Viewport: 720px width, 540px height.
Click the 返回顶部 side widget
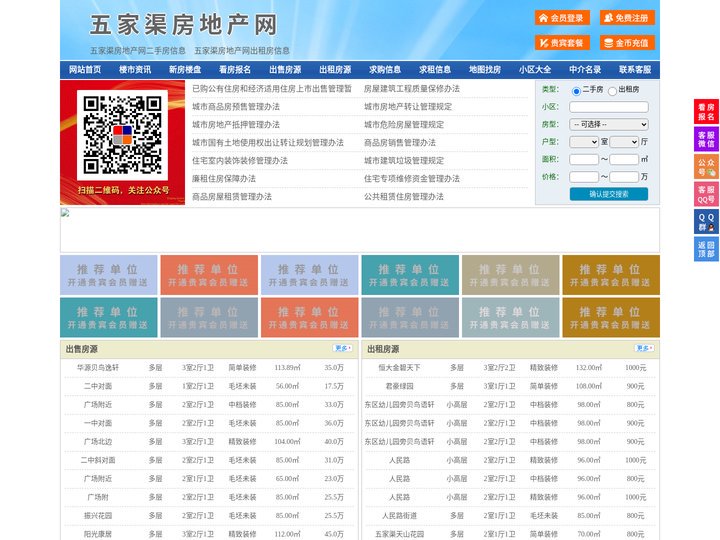(706, 249)
